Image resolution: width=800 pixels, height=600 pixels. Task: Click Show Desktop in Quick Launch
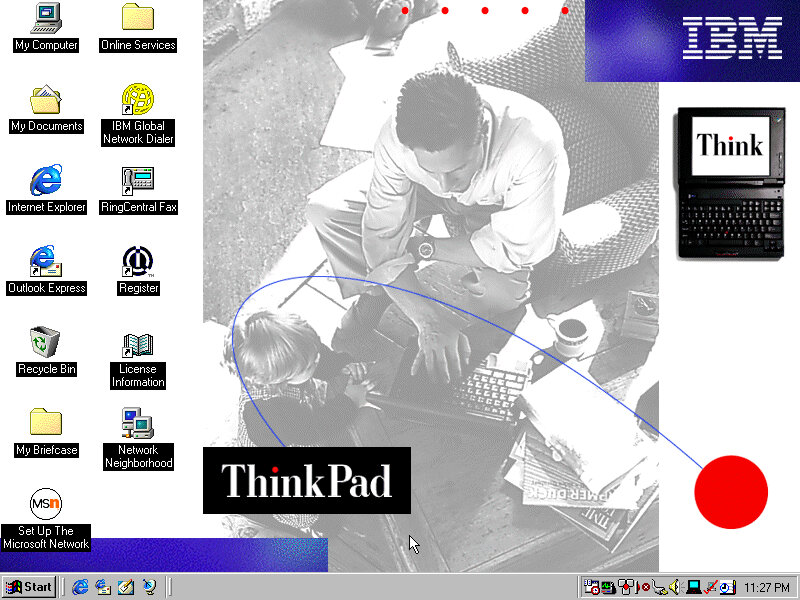tap(126, 587)
